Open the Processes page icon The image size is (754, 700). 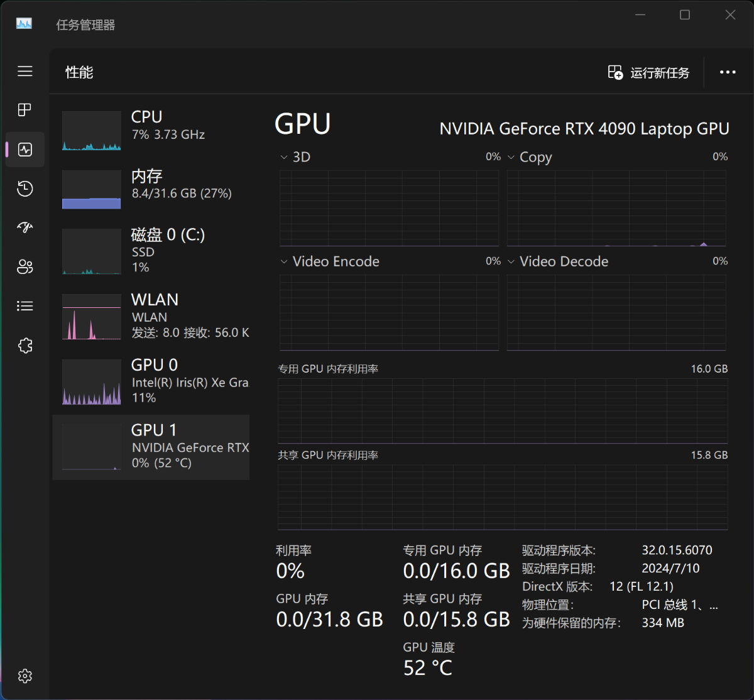25,110
